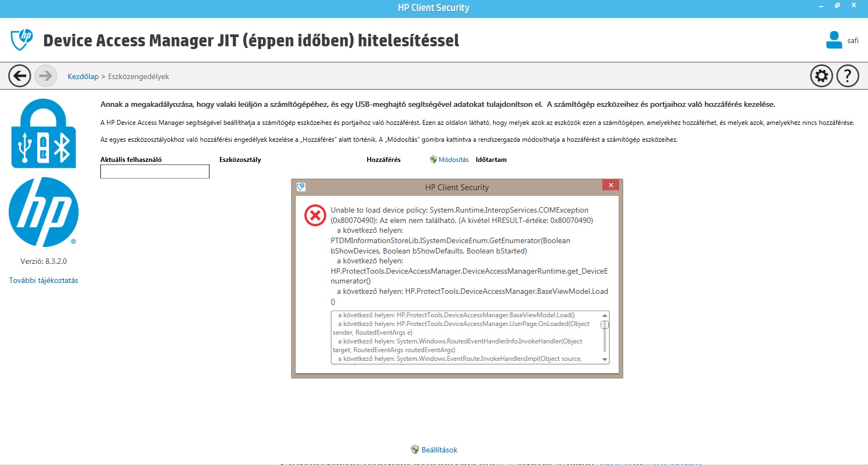868x465 pixels.
Task: Open settings via the gear icon
Action: click(822, 76)
